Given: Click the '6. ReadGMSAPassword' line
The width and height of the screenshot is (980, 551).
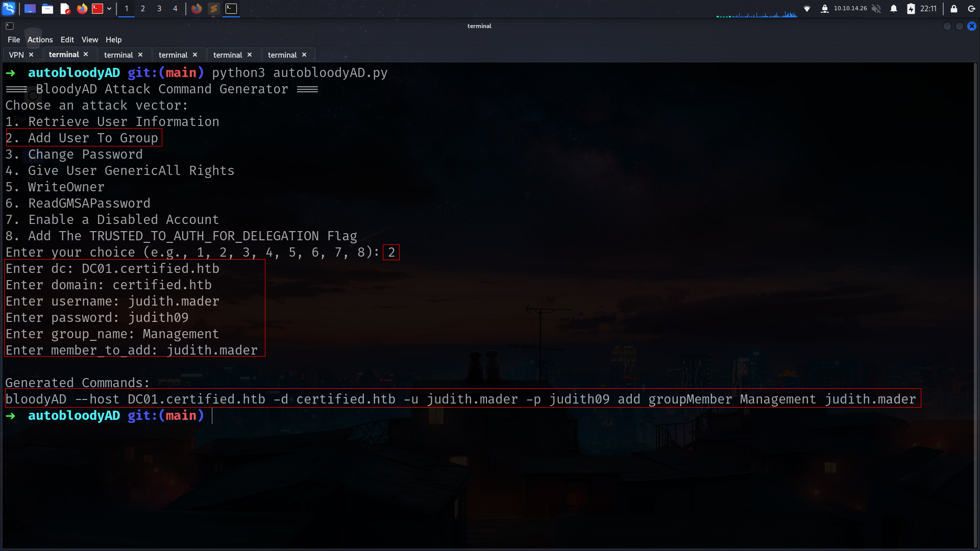Looking at the screenshot, I should (x=78, y=204).
